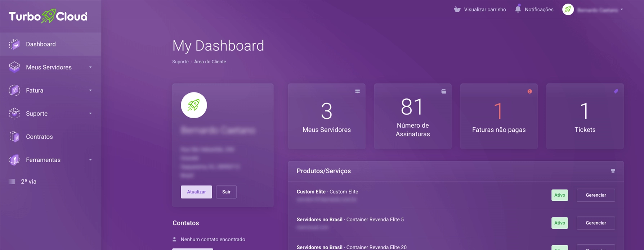Open the Meus Servidores count card
The width and height of the screenshot is (644, 250).
coord(327,116)
